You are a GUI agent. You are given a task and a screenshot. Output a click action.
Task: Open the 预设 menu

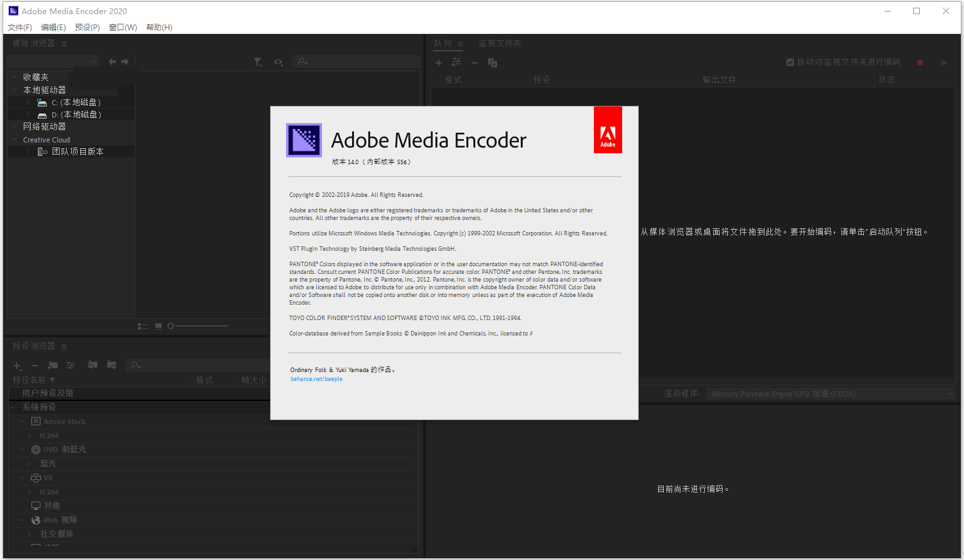(87, 27)
